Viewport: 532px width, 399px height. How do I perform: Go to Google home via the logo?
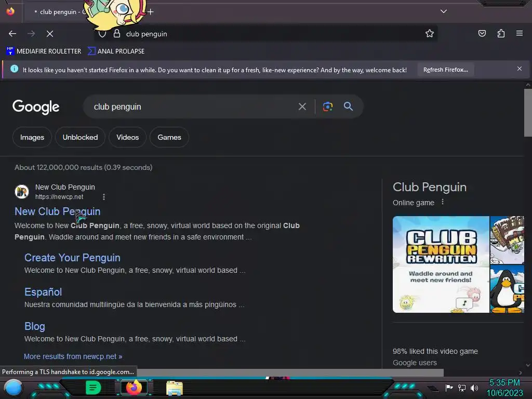(36, 107)
